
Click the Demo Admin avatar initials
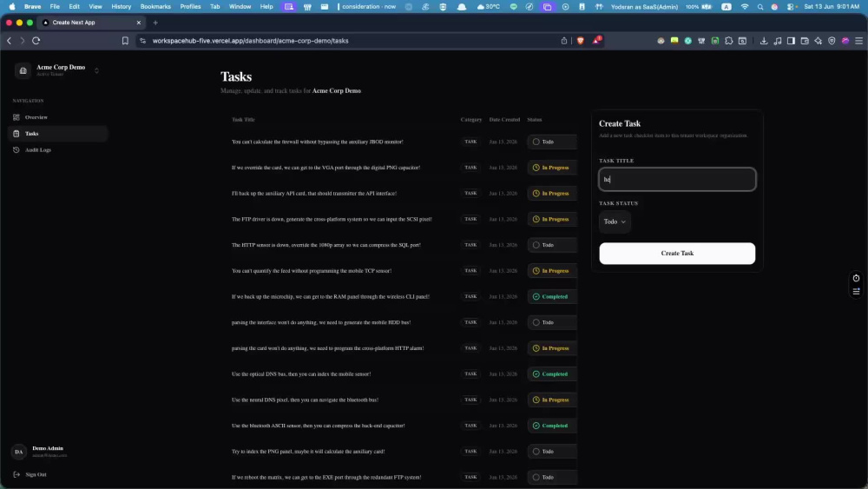click(x=19, y=452)
